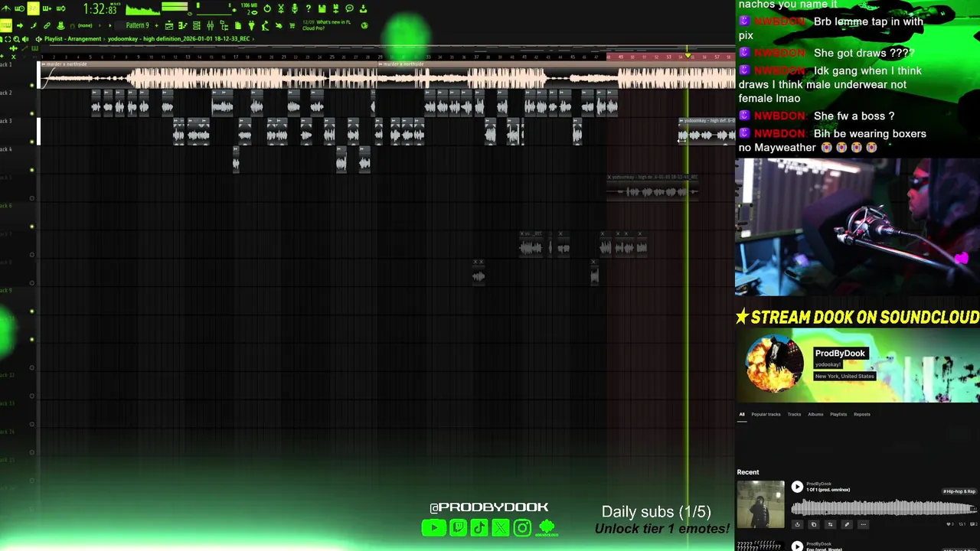Open the Mixer icon in toolbar
Screen dimensions: 980x551
[211, 25]
